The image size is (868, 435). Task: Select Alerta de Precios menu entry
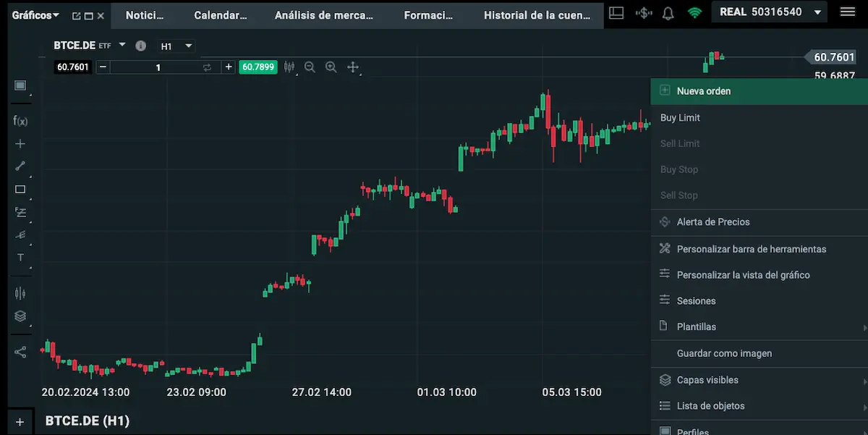click(712, 222)
